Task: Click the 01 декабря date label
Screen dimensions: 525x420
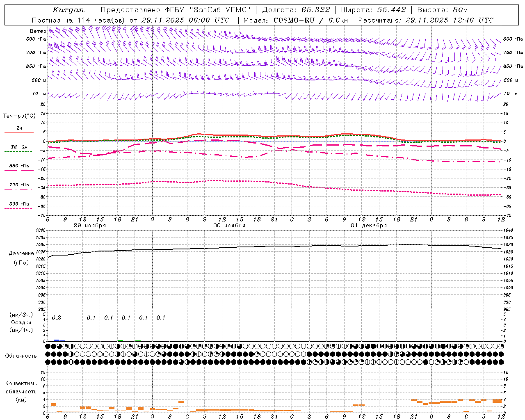Action: [369, 226]
